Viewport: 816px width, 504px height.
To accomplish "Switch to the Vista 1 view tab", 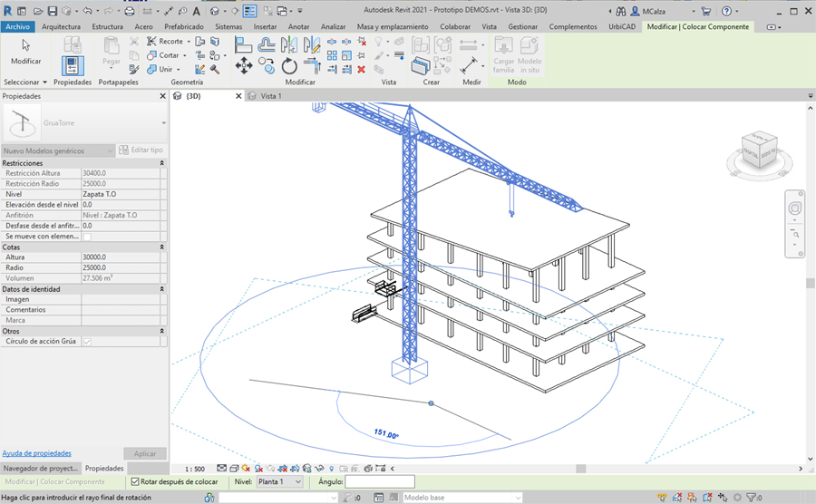I will point(270,96).
